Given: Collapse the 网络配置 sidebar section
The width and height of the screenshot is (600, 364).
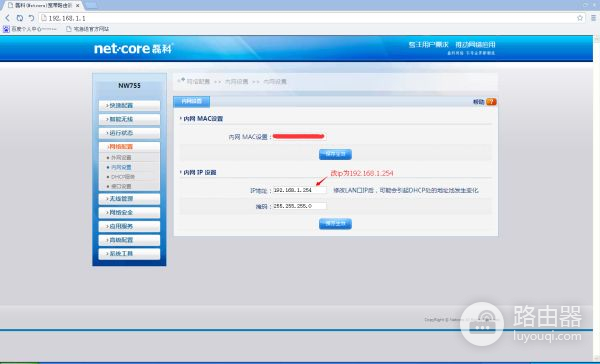Looking at the screenshot, I should (x=129, y=147).
